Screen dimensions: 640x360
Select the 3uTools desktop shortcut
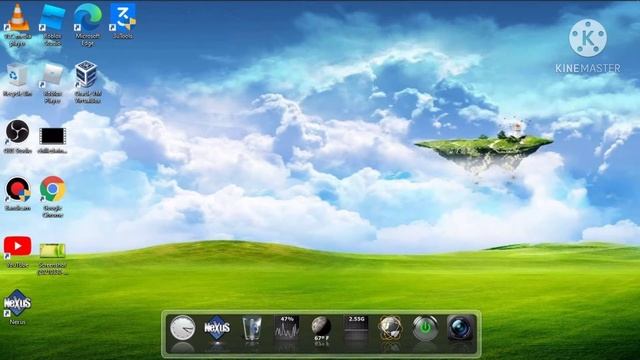[x=123, y=21]
